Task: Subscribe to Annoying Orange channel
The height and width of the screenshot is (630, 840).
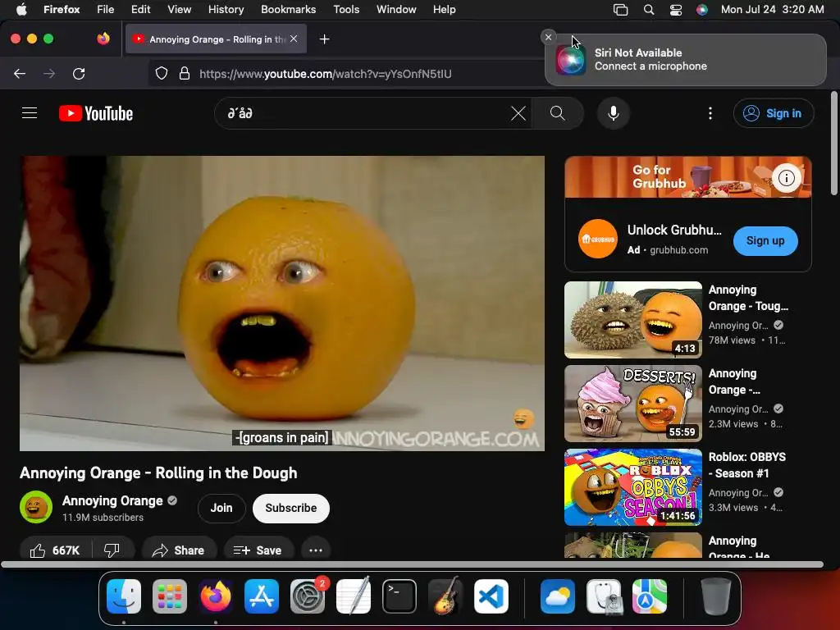Action: [x=291, y=508]
